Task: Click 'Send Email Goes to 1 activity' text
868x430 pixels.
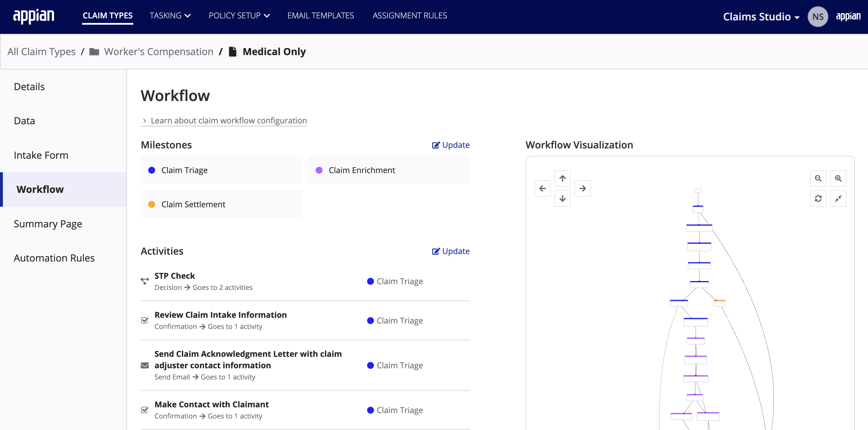Action: coord(205,377)
